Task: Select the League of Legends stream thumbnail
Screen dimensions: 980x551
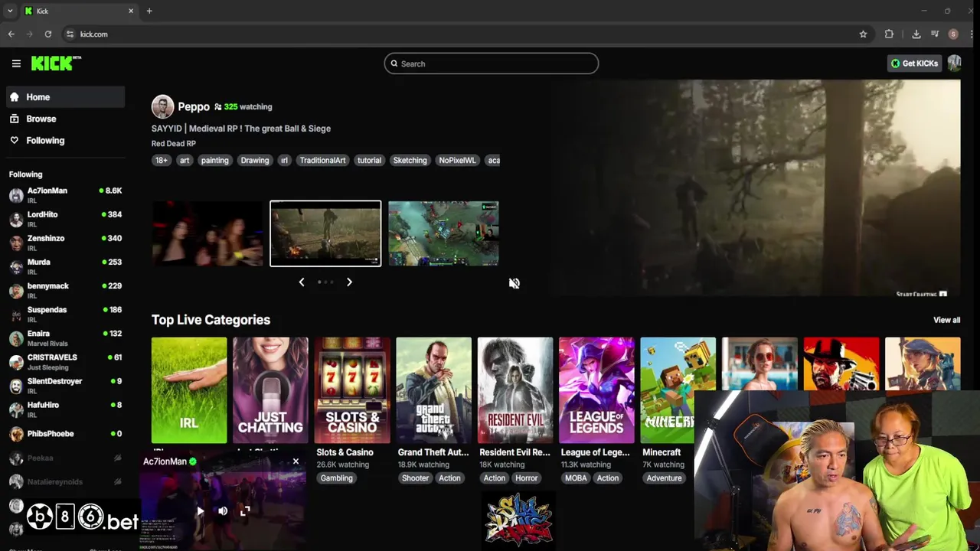Action: tap(443, 233)
